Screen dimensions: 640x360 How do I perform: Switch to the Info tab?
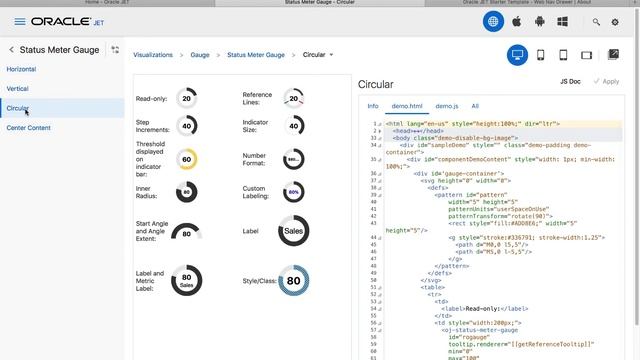coord(373,106)
